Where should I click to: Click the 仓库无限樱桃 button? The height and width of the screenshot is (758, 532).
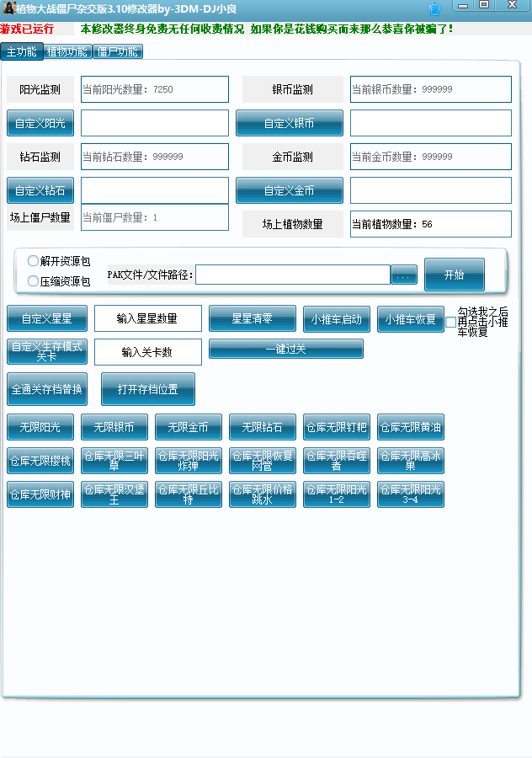point(40,461)
